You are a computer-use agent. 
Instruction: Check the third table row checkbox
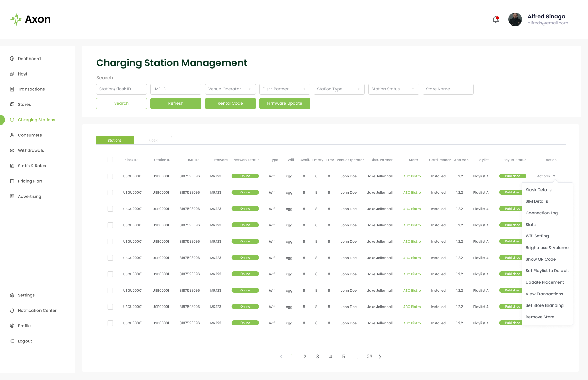(110, 209)
